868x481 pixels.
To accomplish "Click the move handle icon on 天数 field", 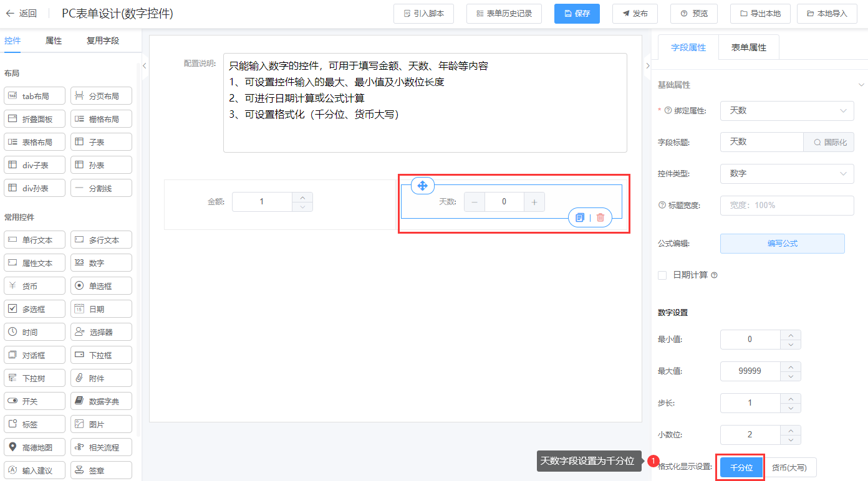I will (422, 186).
